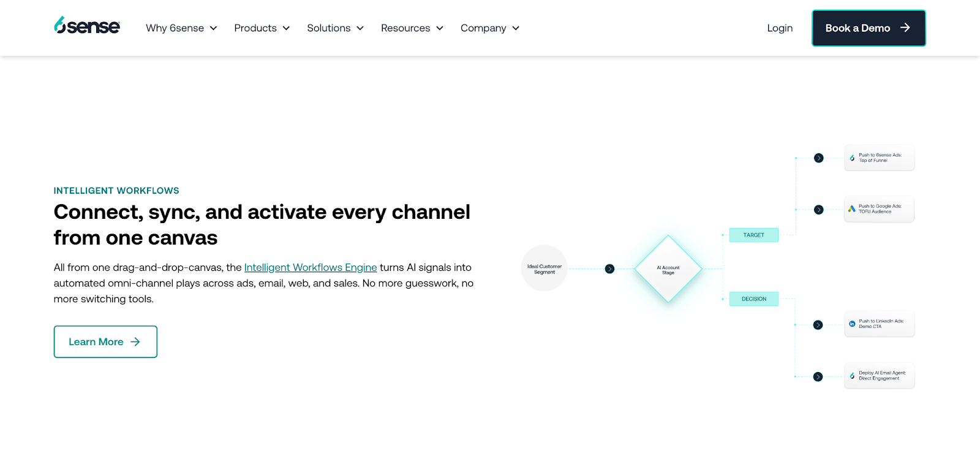Open the Resources dropdown
The height and width of the screenshot is (453, 980).
tap(412, 28)
